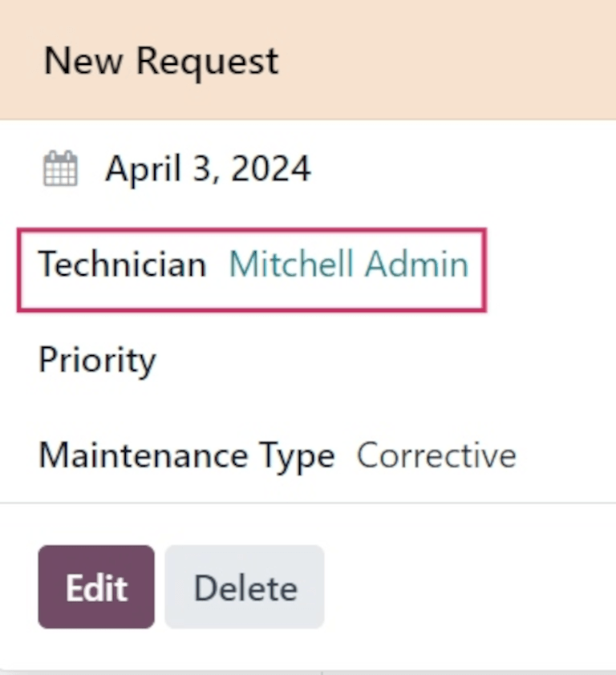616x675 pixels.
Task: Edit the maintenance request date
Action: point(207,168)
